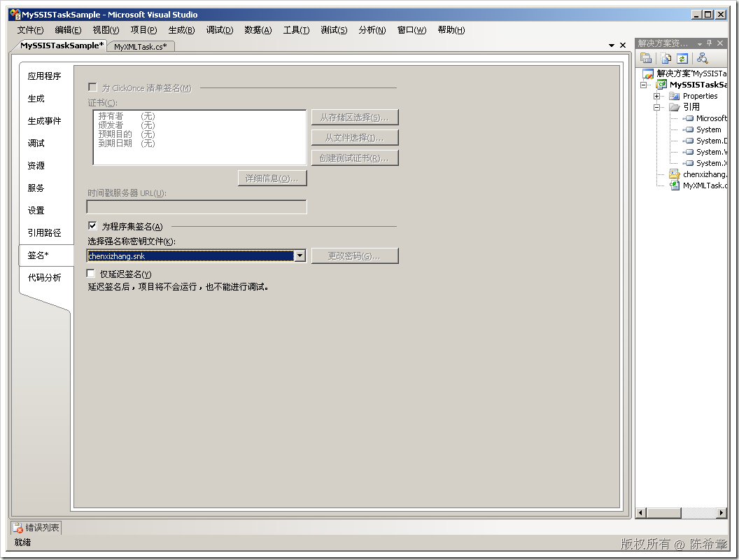739x560 pixels.
Task: Open the 测试(S) menu
Action: click(x=334, y=30)
